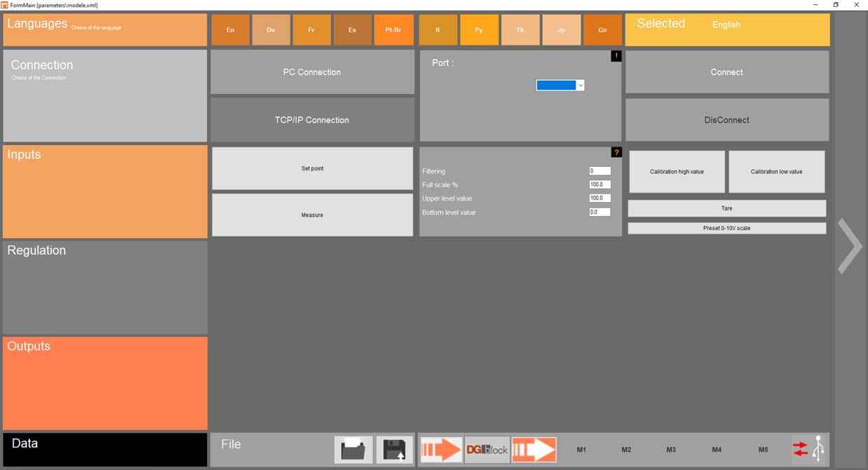This screenshot has height=470, width=868.
Task: Select the Fr language tile
Action: click(x=311, y=30)
